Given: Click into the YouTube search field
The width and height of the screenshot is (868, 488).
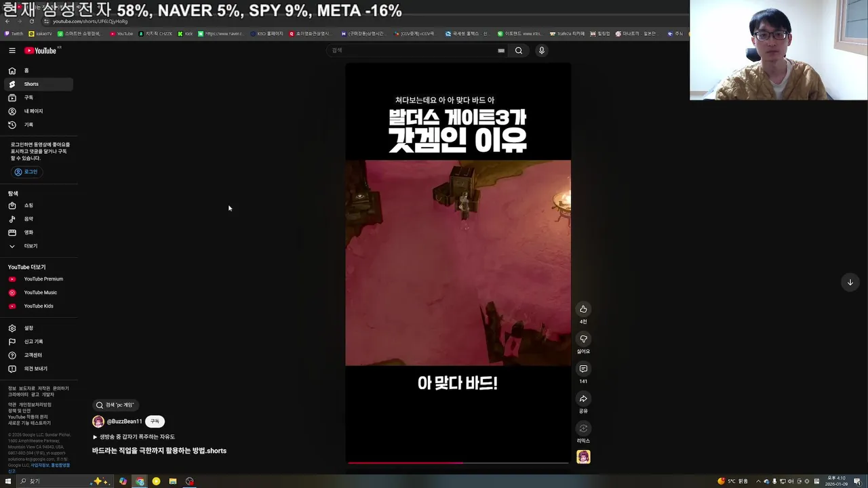Looking at the screenshot, I should coord(412,50).
